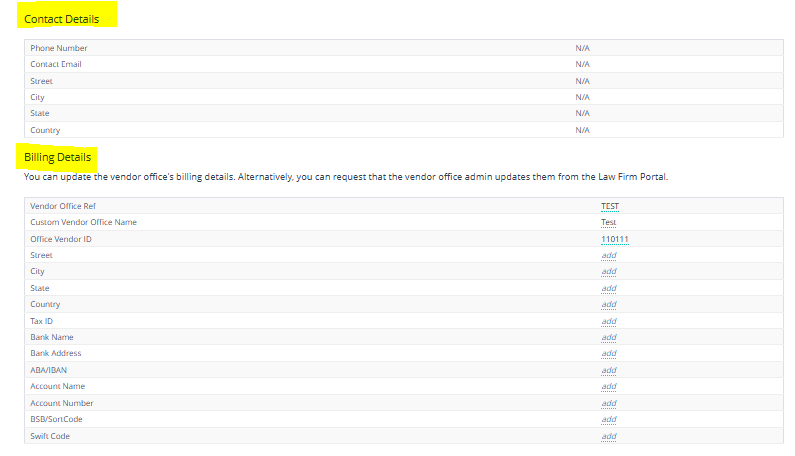Add the Tax ID value

608,321
